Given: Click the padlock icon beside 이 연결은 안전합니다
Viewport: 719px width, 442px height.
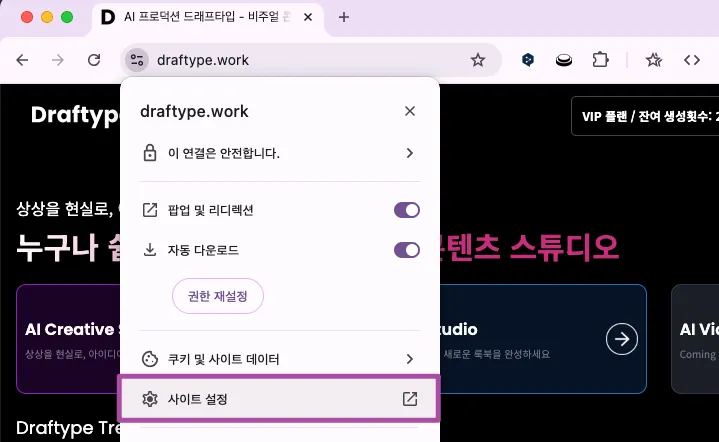Looking at the screenshot, I should [x=150, y=153].
